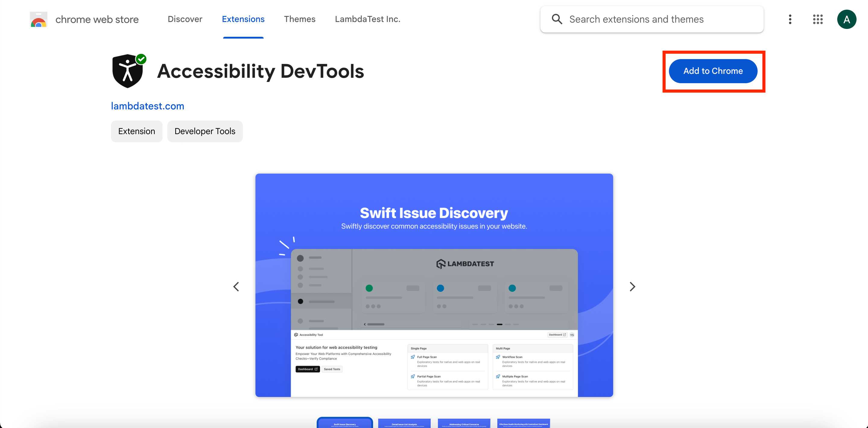
Task: Click the search magnifier icon
Action: tap(557, 19)
